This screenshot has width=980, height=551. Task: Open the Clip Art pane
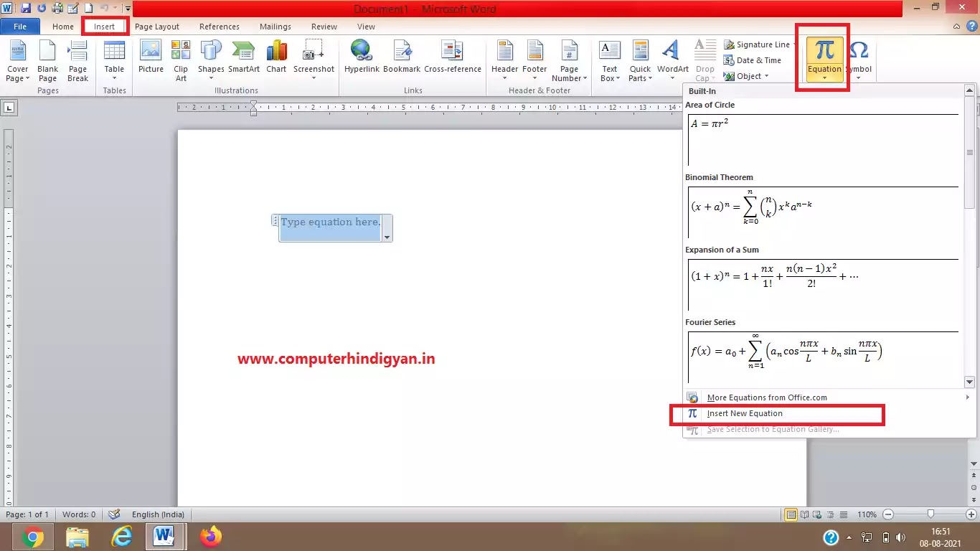[x=181, y=61]
